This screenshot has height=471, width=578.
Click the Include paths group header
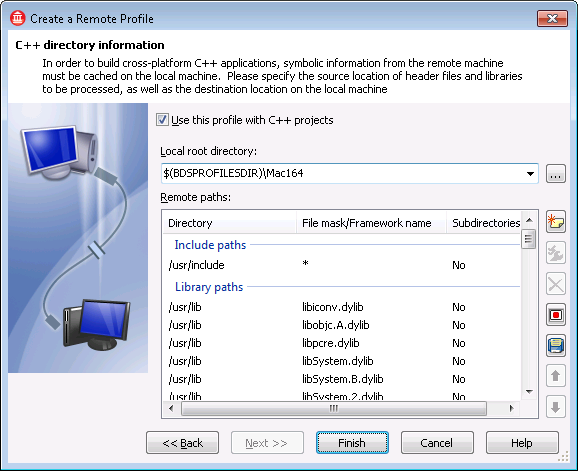210,245
